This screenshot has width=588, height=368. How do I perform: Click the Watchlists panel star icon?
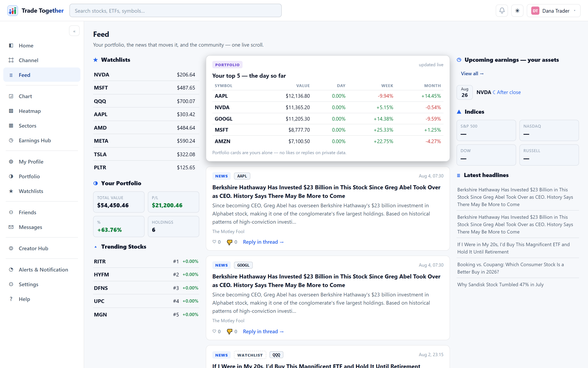click(96, 60)
